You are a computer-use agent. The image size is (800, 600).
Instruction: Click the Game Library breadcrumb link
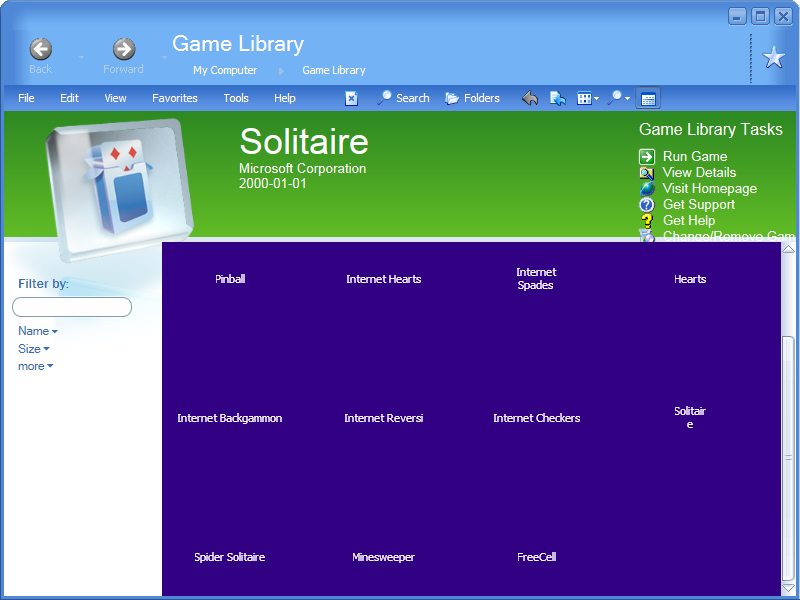pos(334,70)
